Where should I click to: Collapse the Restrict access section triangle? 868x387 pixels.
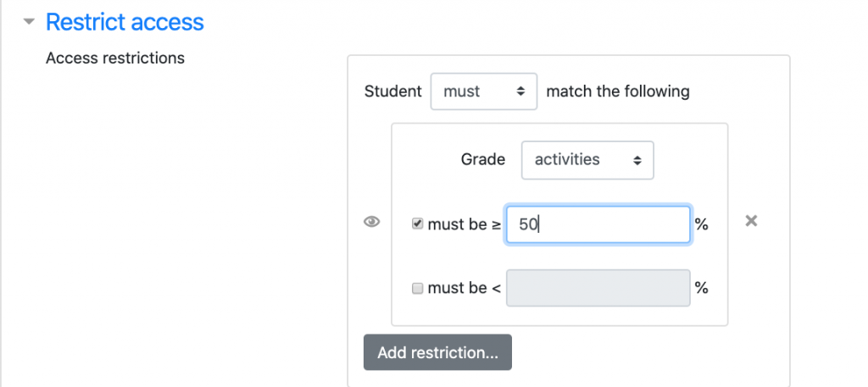31,22
